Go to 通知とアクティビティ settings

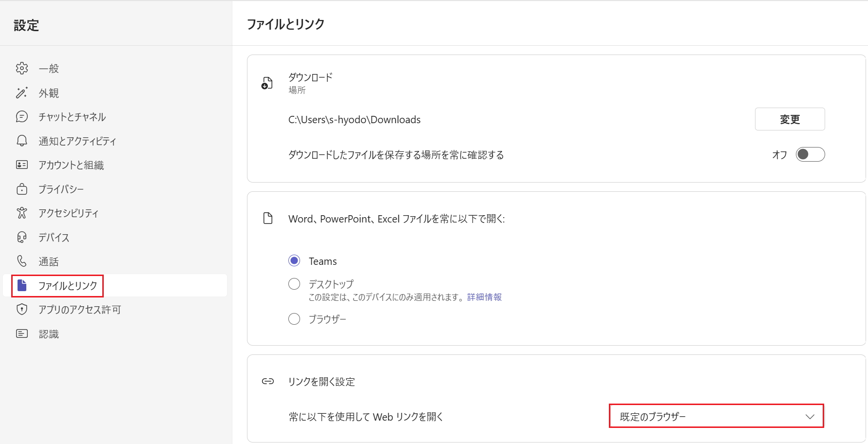click(115, 141)
